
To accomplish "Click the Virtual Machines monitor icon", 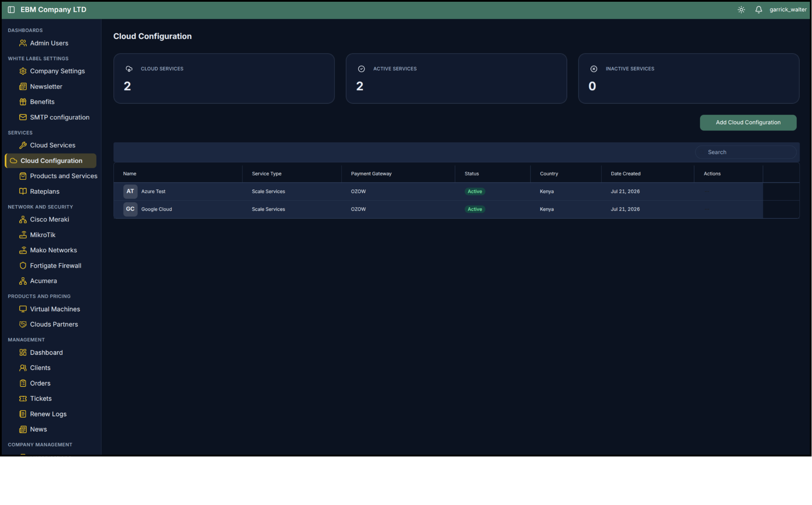I will point(23,309).
